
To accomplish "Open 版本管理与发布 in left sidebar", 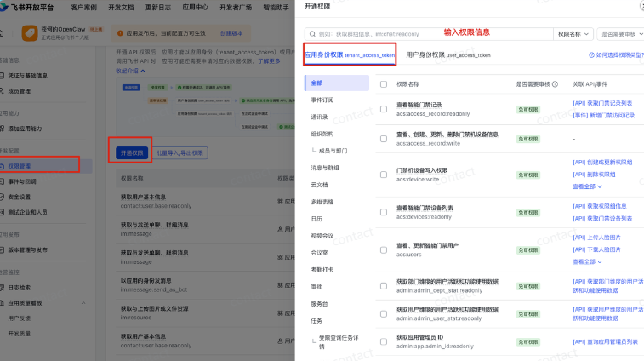I will pos(27,250).
